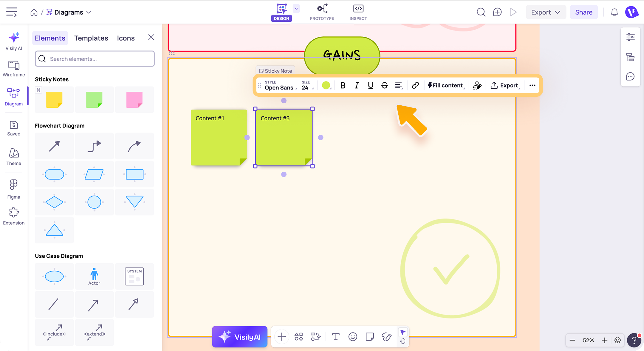The image size is (644, 351).
Task: Select the parallelogram flowchart shape
Action: [94, 174]
